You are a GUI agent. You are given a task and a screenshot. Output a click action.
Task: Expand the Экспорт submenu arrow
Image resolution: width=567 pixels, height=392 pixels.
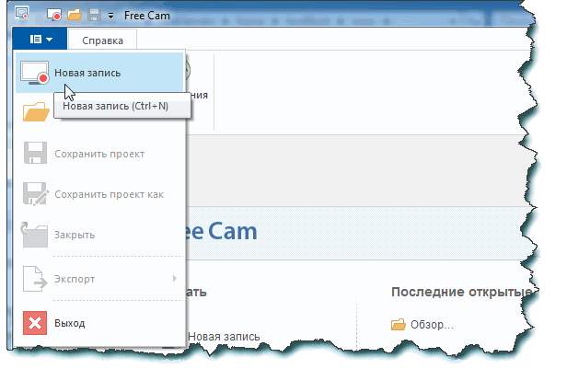(x=175, y=278)
